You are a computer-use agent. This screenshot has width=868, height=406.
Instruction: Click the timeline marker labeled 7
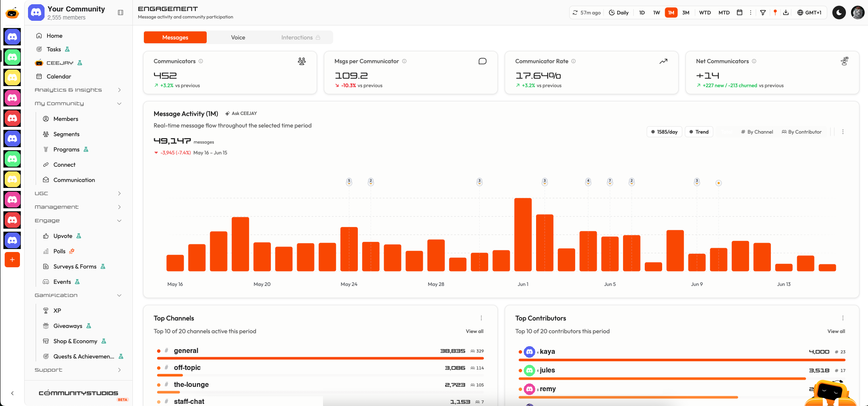610,182
